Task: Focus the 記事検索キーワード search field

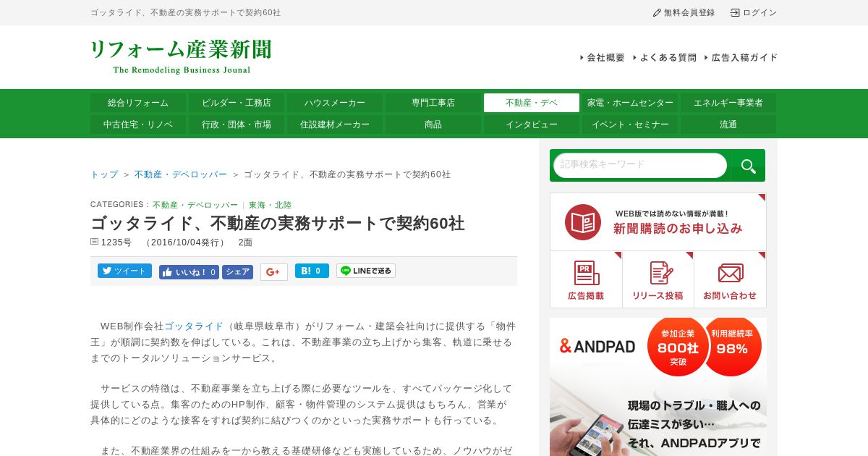Action: coord(640,165)
